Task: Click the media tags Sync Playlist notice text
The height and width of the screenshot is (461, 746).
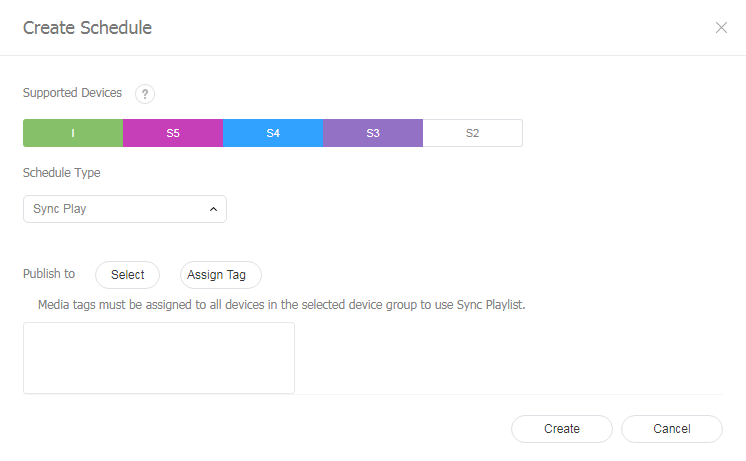Action: point(281,304)
